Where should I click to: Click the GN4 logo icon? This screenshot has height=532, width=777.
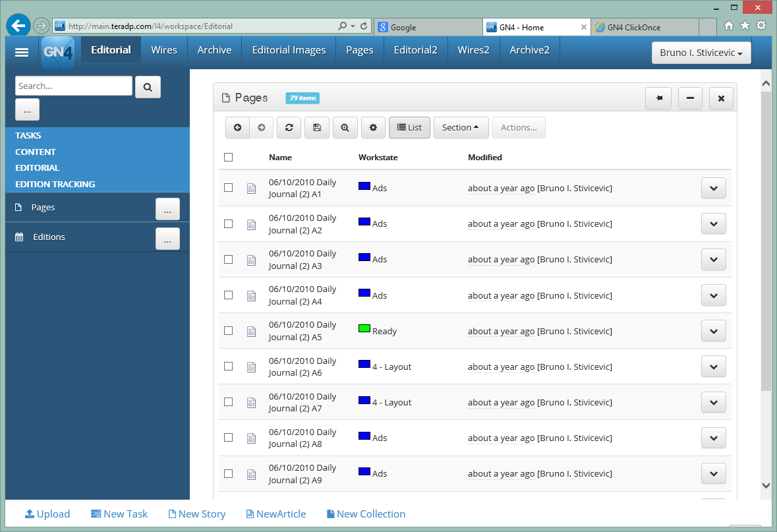point(58,52)
